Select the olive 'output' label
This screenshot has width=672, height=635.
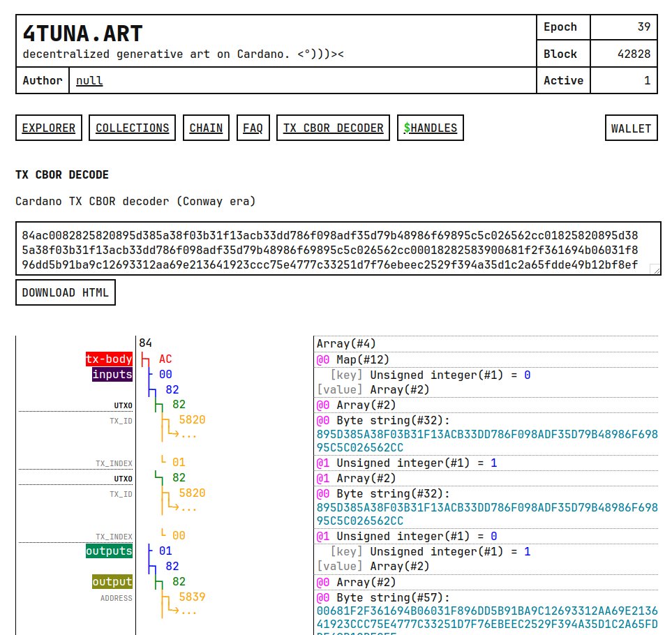click(112, 582)
